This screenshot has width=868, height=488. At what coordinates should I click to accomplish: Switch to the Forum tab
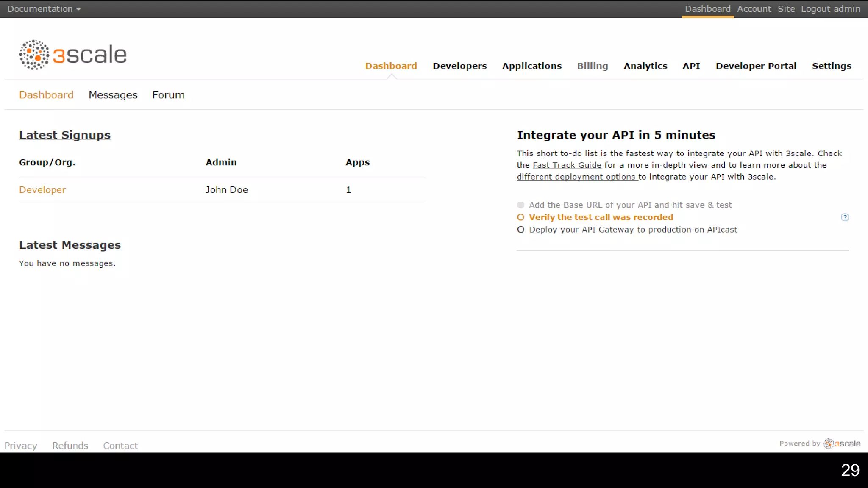coord(168,95)
